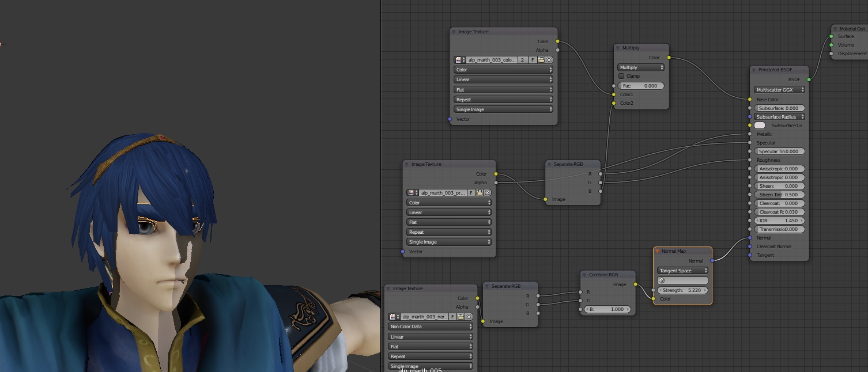Open Color space dropdown in top Image Texture
Viewport: 868px width, 372px height.
click(504, 70)
